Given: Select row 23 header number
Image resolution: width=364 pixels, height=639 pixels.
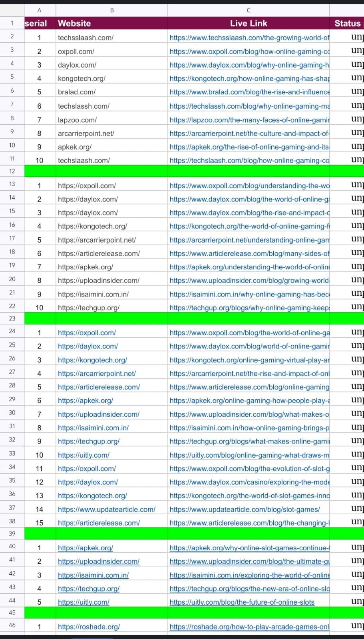Looking at the screenshot, I should (x=12, y=319).
